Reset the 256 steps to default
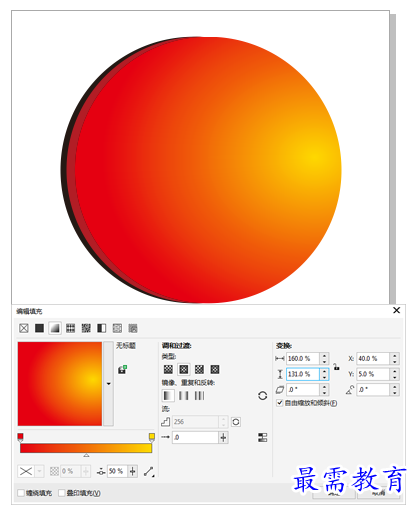 (236, 422)
